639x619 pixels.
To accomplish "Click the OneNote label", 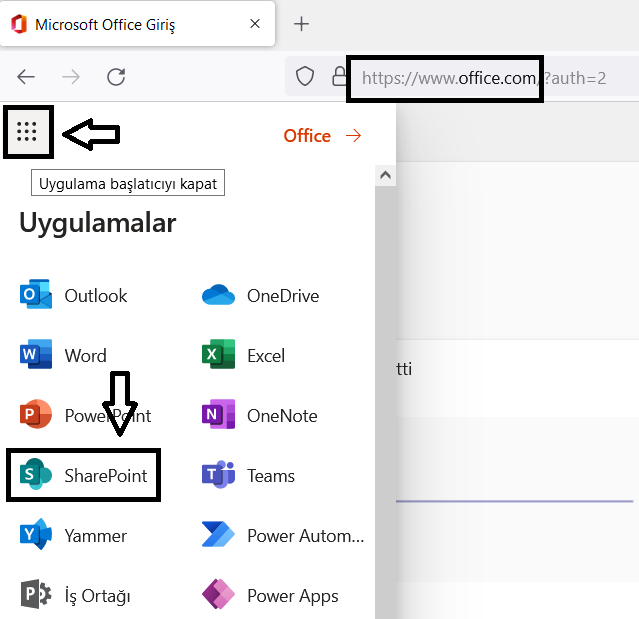I will tap(282, 416).
